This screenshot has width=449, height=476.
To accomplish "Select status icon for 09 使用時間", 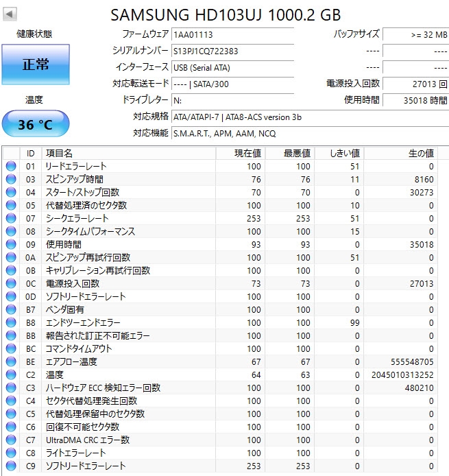I will [x=11, y=244].
